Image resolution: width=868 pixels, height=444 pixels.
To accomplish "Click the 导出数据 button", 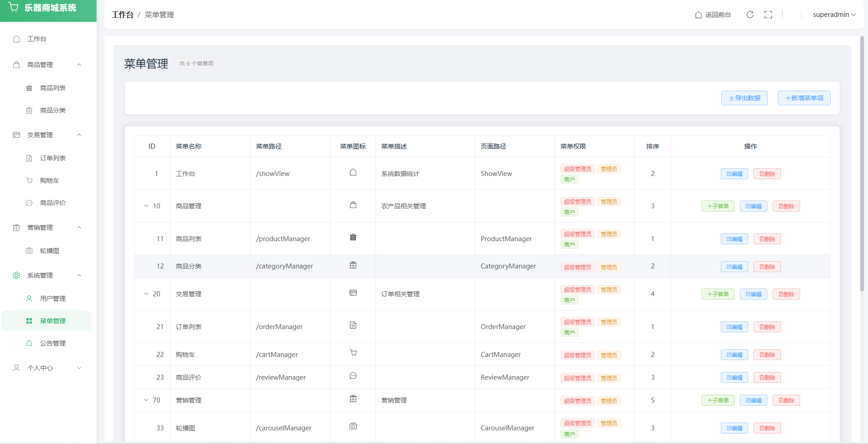I will tap(744, 98).
